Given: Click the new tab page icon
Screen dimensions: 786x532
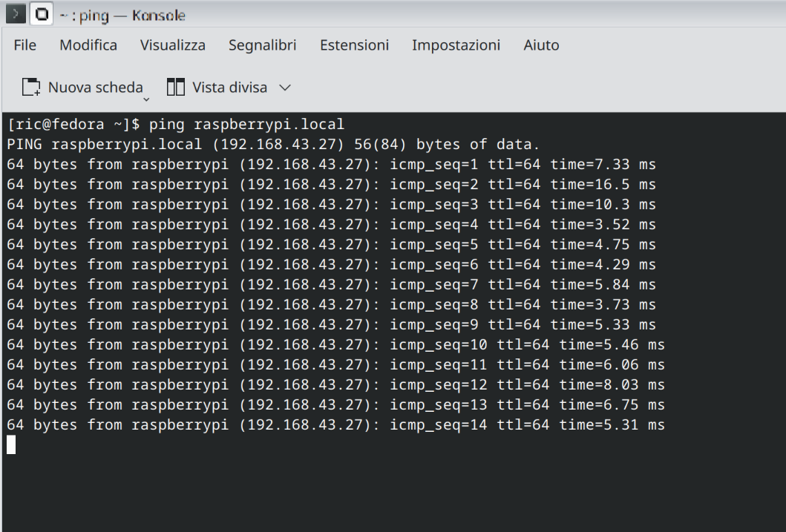Looking at the screenshot, I should (x=31, y=88).
